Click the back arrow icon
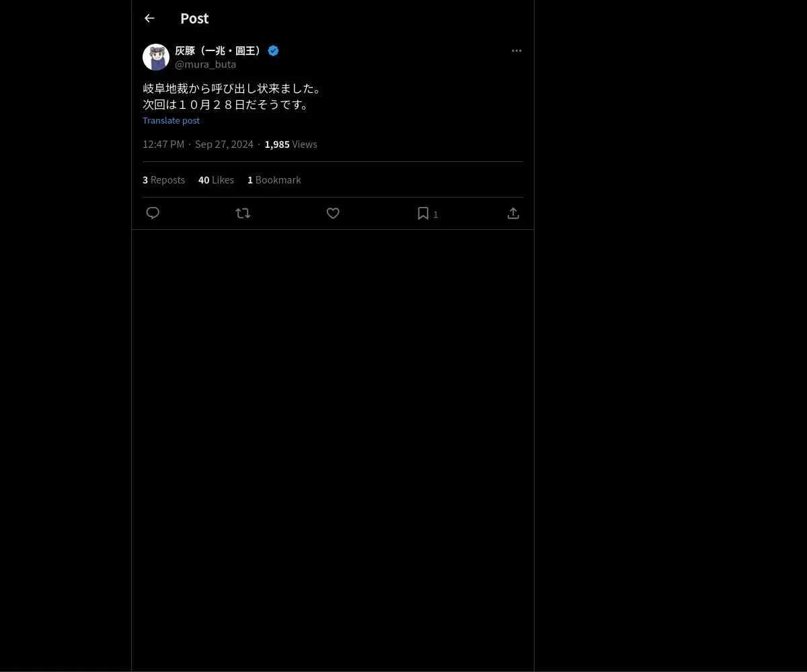This screenshot has width=807, height=672. [x=149, y=18]
